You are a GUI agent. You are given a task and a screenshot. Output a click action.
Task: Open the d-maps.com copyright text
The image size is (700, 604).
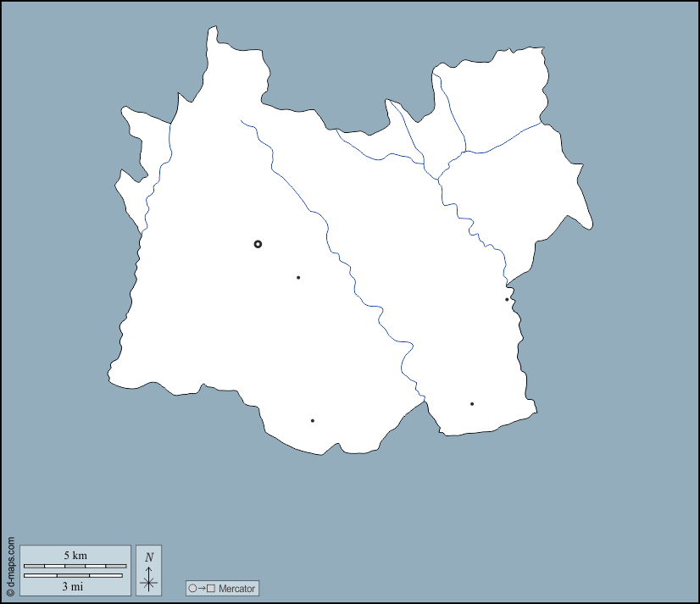10,568
